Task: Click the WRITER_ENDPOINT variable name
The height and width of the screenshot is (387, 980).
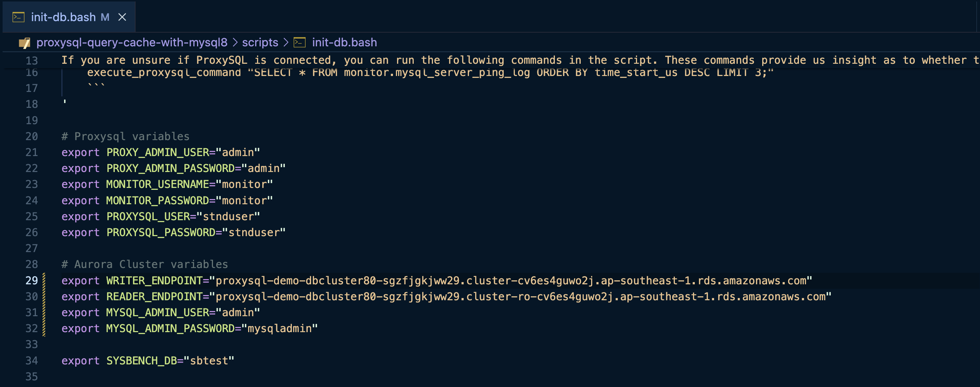Action: click(x=154, y=280)
